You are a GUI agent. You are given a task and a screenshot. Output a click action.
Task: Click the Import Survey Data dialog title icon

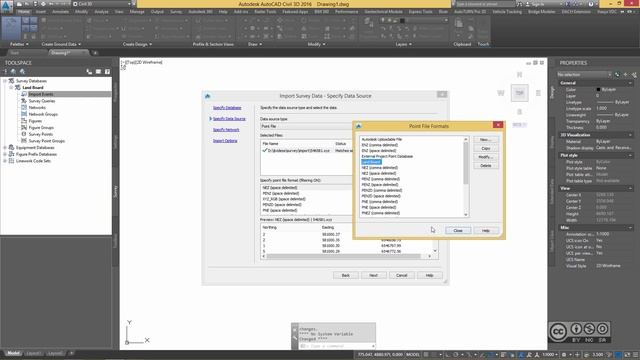(207, 96)
